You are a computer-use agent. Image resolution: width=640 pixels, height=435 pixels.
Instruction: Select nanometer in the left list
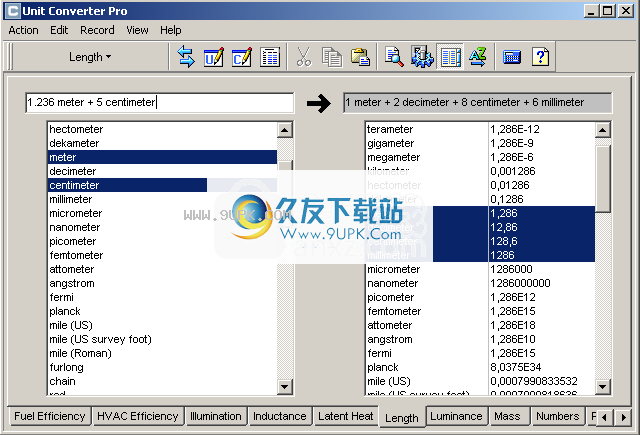(162, 227)
